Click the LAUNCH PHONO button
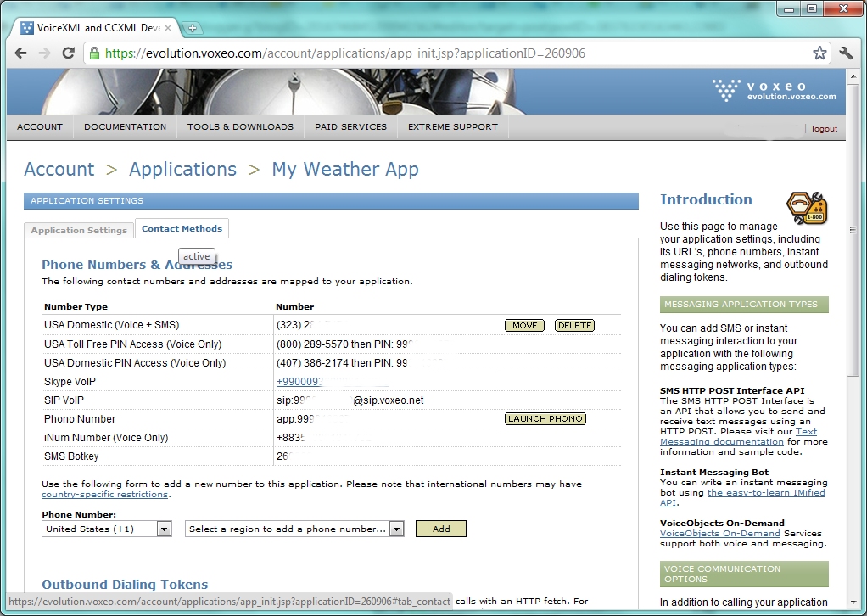 545,419
